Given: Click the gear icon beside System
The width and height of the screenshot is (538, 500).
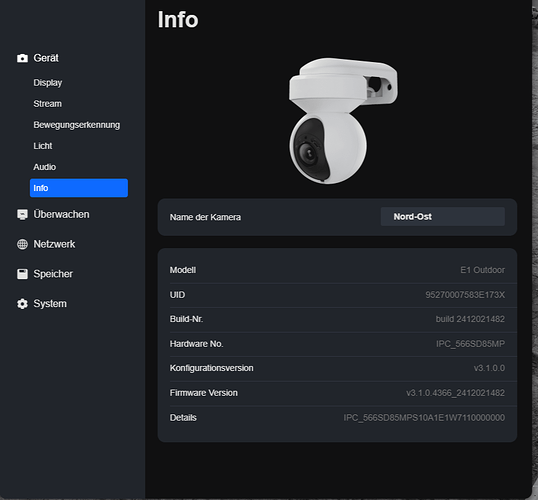Looking at the screenshot, I should 22,304.
